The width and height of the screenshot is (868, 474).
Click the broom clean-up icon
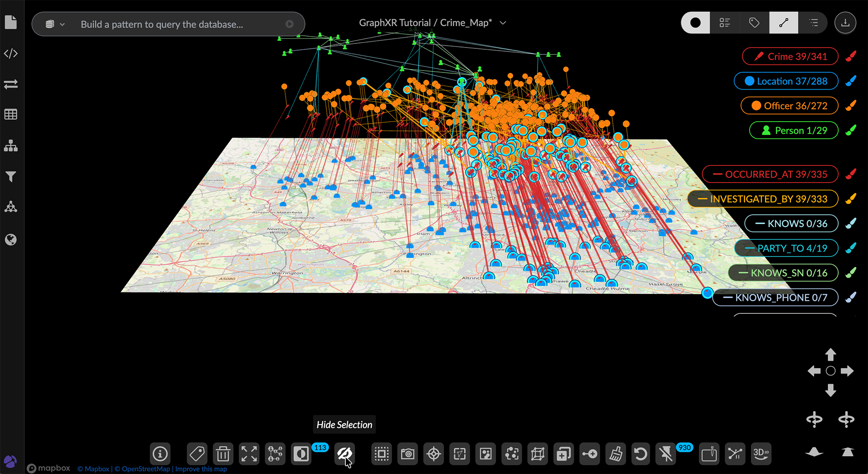(x=615, y=454)
